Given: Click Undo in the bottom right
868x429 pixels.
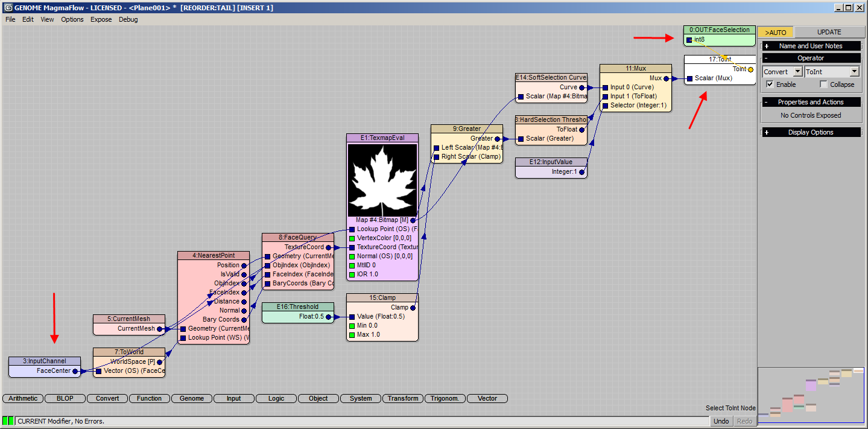Looking at the screenshot, I should [x=720, y=421].
